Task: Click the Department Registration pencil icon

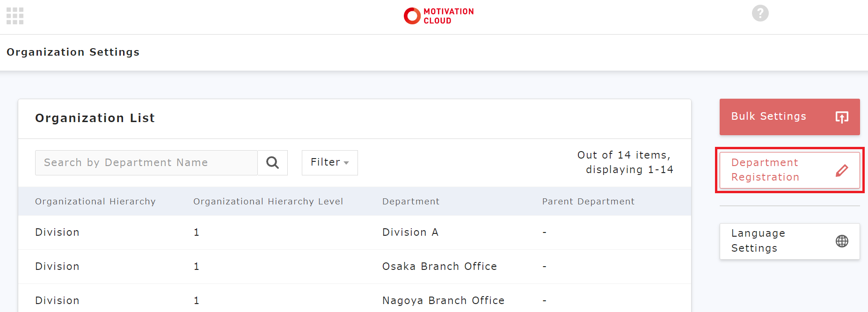Action: [842, 170]
